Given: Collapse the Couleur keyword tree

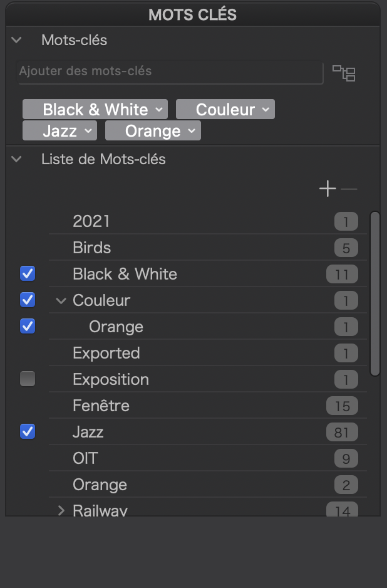Looking at the screenshot, I should [61, 300].
